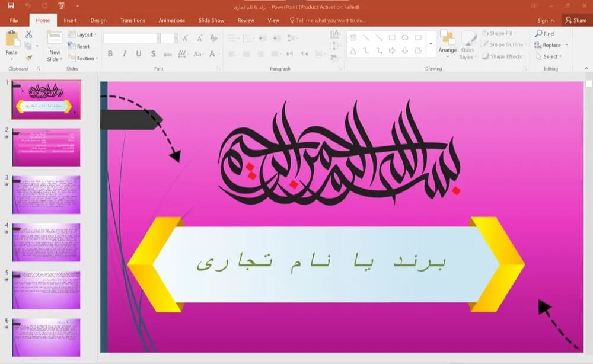Viewport: 593px width, 364px height.
Task: Open the Arrange menu
Action: coord(447,44)
